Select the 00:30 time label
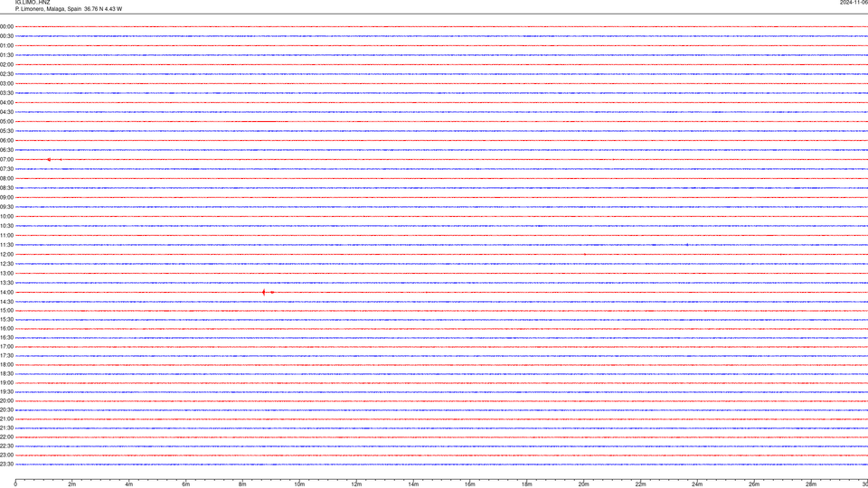Screen dimensions: 868x488 6,36
